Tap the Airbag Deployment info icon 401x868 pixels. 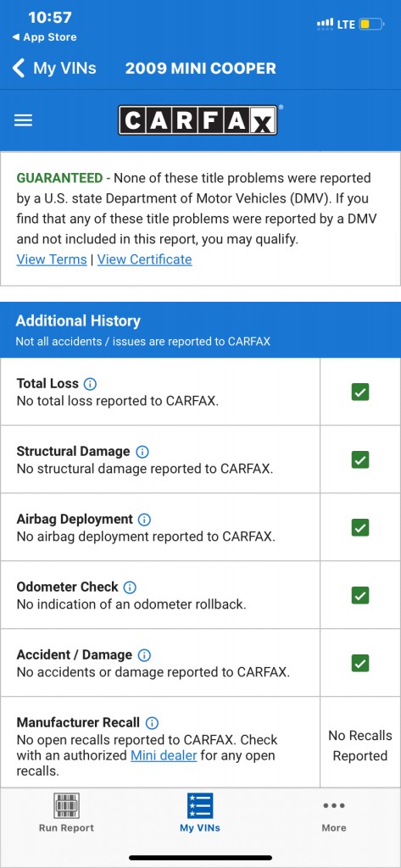145,520
